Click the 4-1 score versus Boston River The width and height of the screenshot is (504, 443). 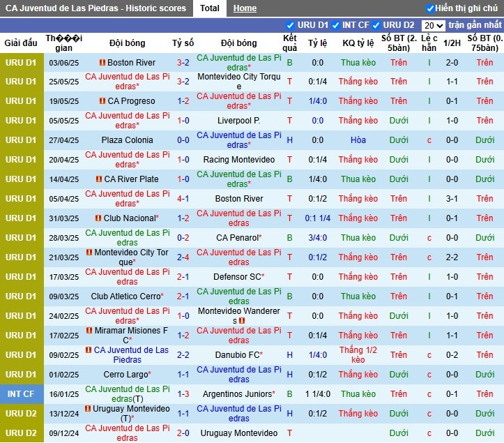pos(183,199)
